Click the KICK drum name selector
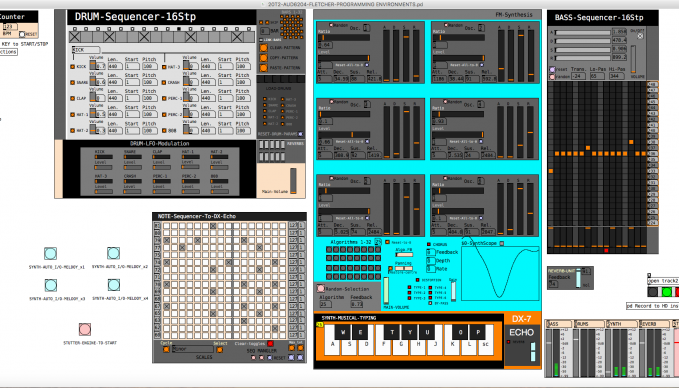Viewport: 679px width, 388px height. point(86,50)
